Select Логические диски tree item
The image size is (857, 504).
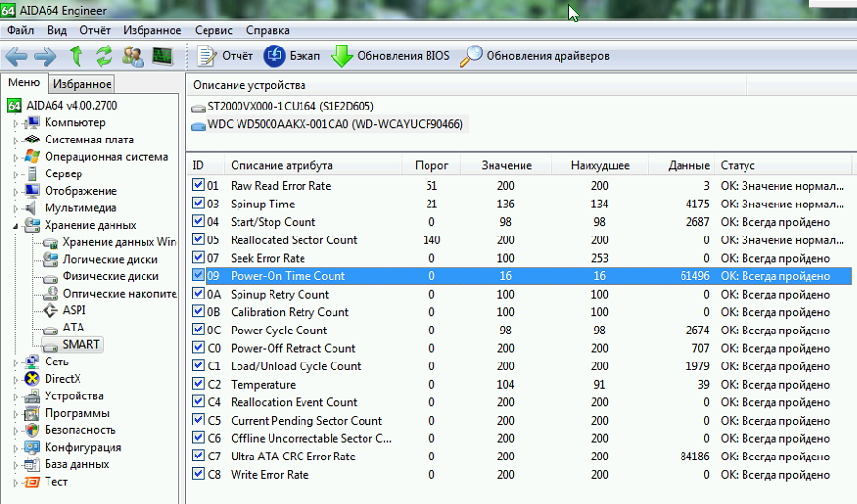[x=110, y=259]
